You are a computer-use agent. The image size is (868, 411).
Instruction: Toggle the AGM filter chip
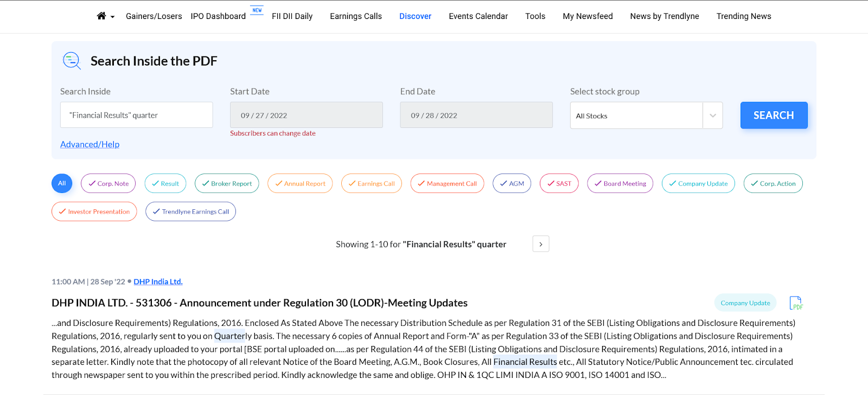click(x=512, y=183)
